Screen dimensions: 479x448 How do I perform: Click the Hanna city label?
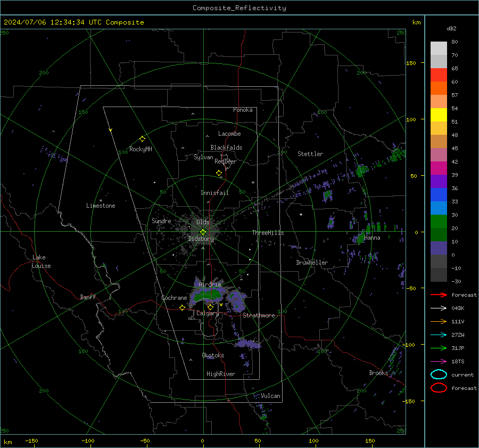372,238
